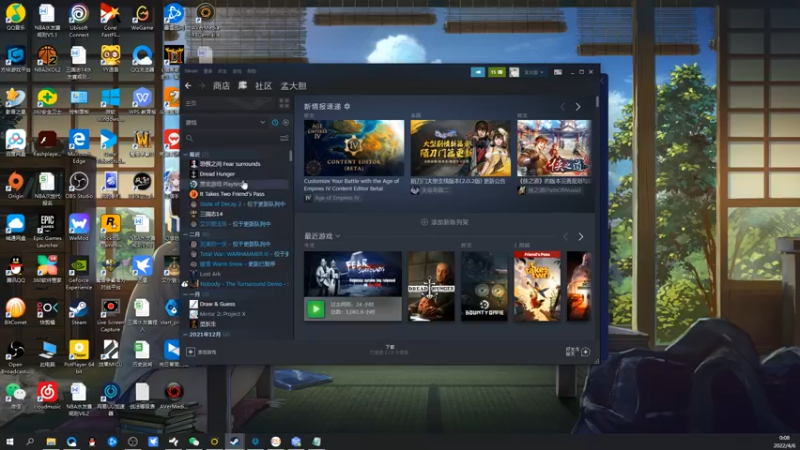The image size is (800, 450).
Task: Select Fear surrounds in the game list
Action: [230, 164]
